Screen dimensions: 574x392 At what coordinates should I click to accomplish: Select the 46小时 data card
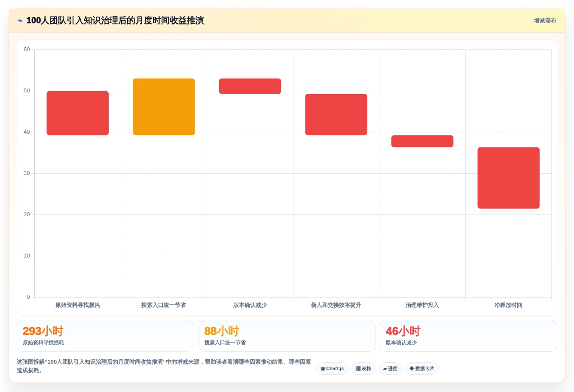coord(468,336)
